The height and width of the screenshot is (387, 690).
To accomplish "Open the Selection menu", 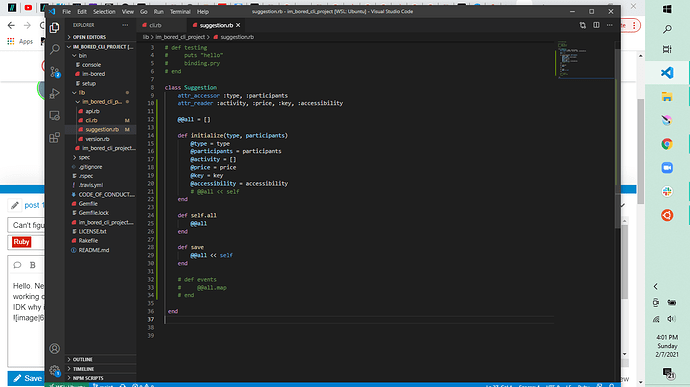I will tap(104, 11).
